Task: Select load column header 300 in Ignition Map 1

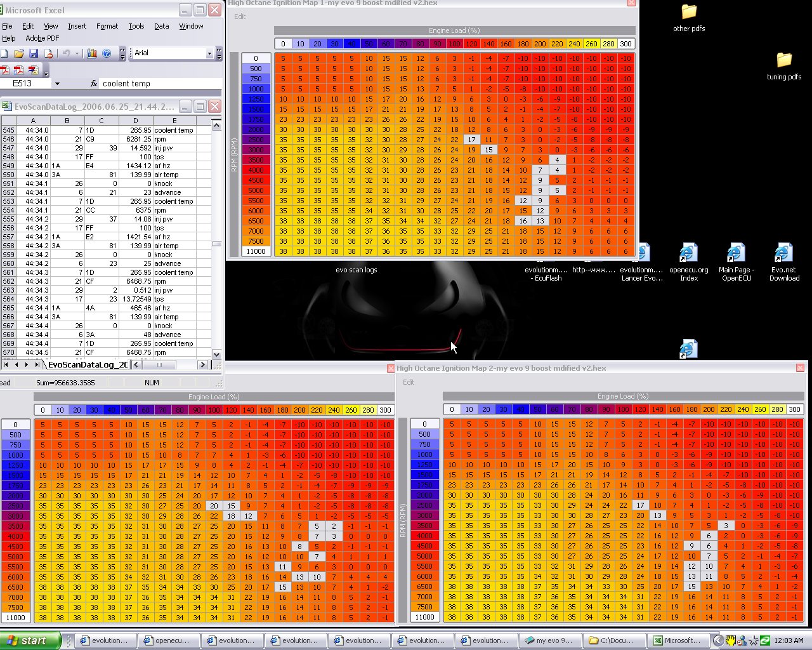Action: click(x=625, y=44)
